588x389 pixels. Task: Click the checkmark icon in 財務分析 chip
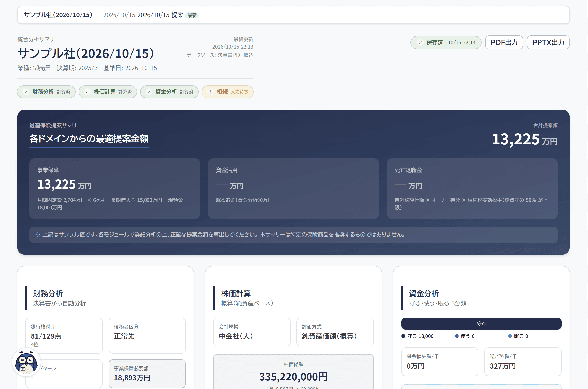pos(26,92)
